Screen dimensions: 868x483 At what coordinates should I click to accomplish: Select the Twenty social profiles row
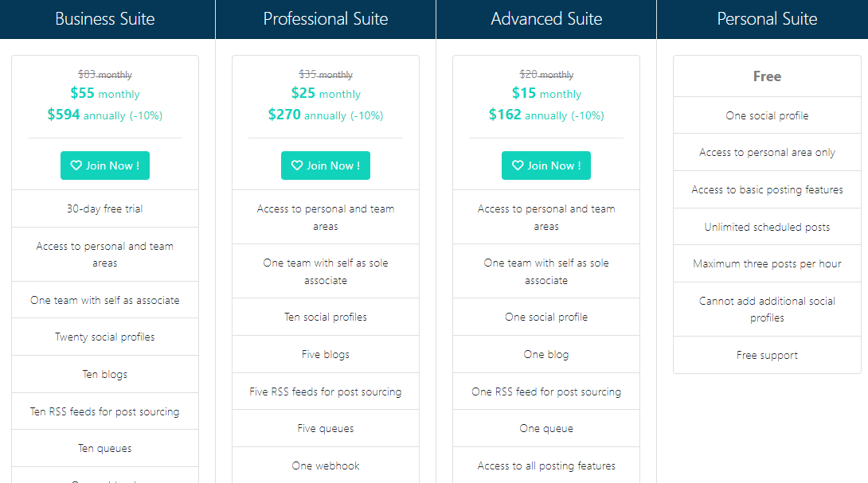point(105,337)
